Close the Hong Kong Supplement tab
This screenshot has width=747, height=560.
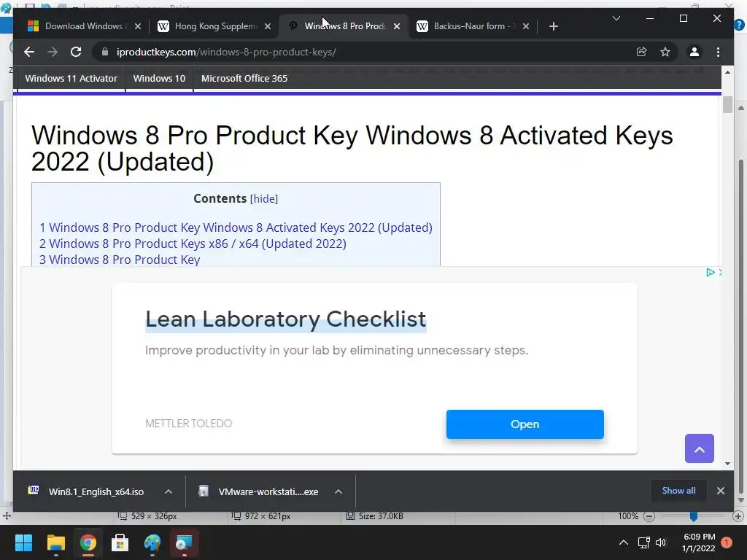point(268,26)
